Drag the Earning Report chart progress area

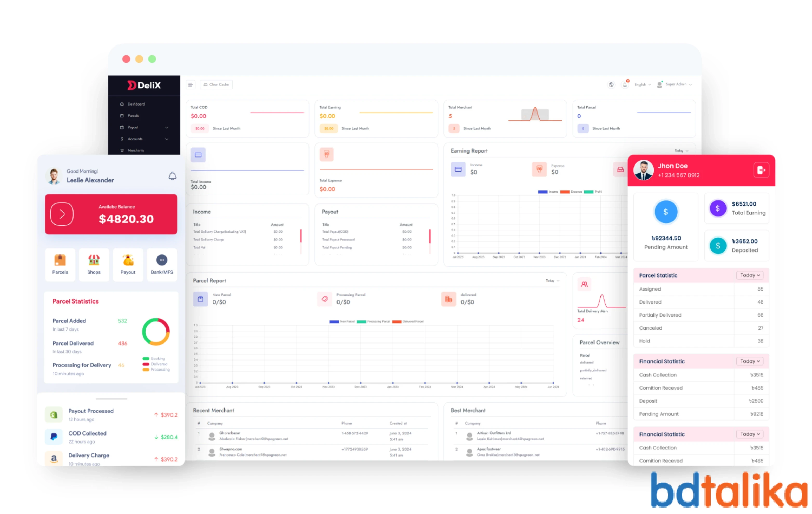coord(536,227)
